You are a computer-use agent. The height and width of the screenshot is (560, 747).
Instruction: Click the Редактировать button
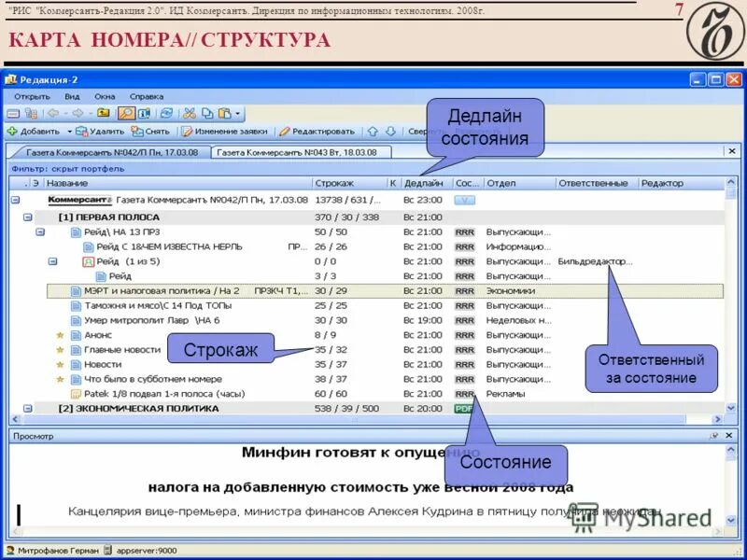(x=317, y=132)
